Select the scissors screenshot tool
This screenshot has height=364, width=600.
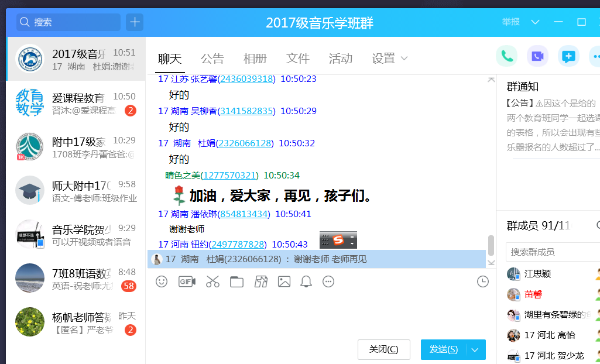click(x=212, y=281)
